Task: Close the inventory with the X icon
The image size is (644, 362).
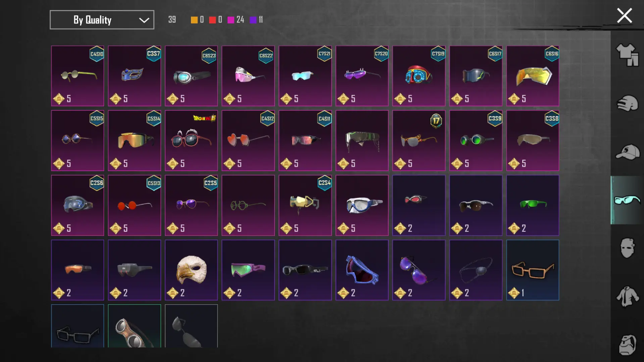Action: pyautogui.click(x=624, y=15)
